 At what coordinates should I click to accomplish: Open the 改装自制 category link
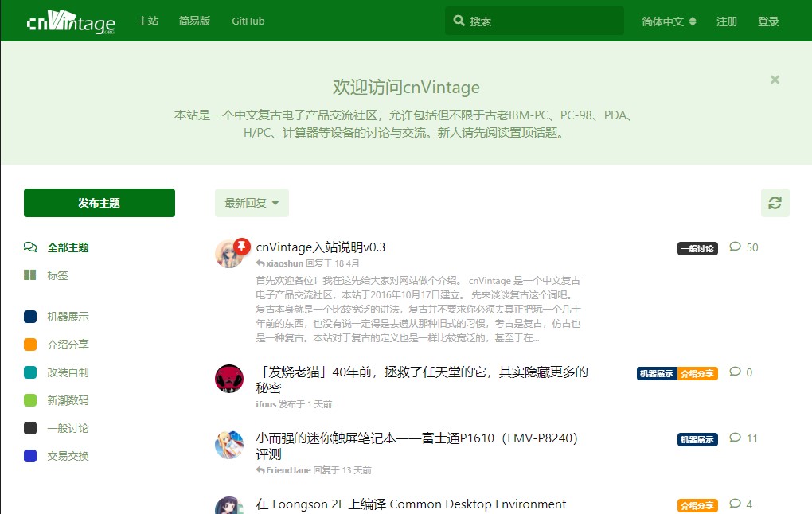57,372
